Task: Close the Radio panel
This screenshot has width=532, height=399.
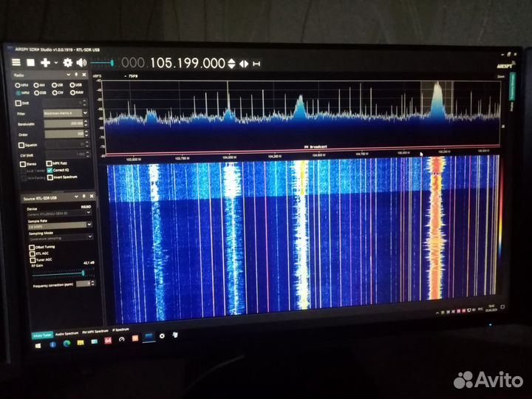Action: [84, 75]
